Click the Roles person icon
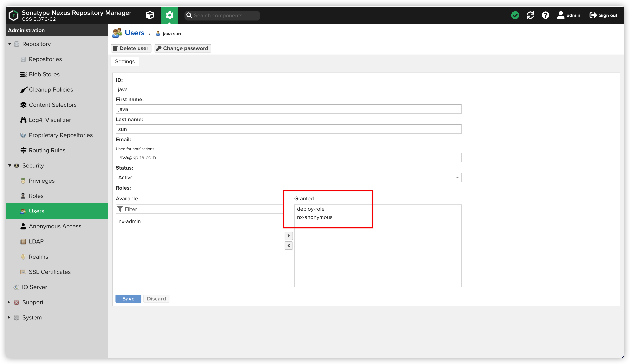Image resolution: width=630 pixels, height=364 pixels. pyautogui.click(x=23, y=196)
